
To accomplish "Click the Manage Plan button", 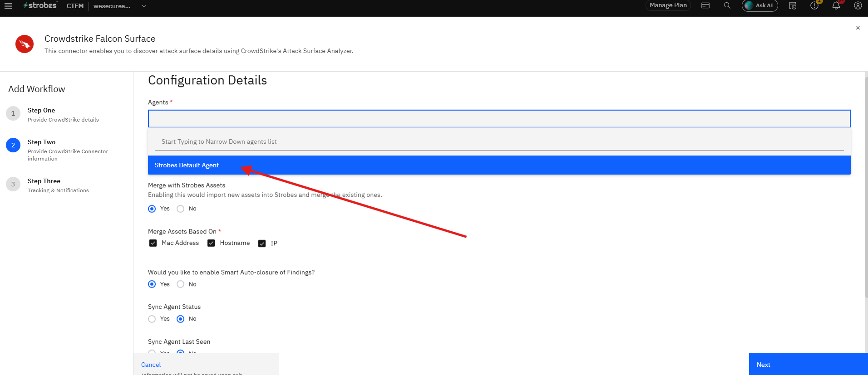I will (x=668, y=5).
